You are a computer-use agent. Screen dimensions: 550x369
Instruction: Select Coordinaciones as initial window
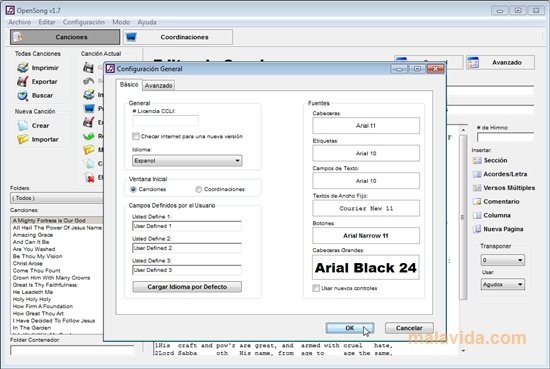(x=199, y=189)
